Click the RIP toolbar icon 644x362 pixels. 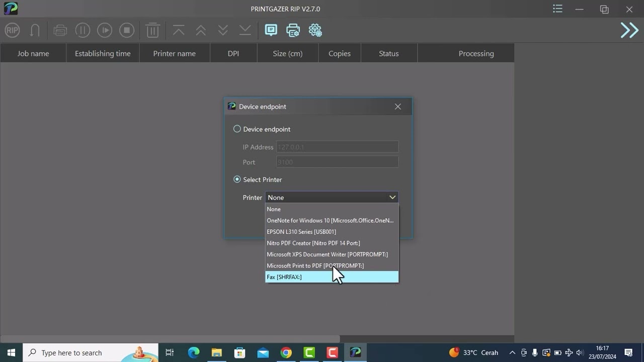[x=12, y=30]
